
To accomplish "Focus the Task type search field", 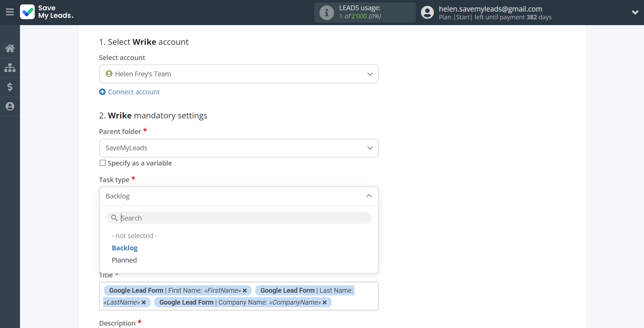I will [x=239, y=218].
